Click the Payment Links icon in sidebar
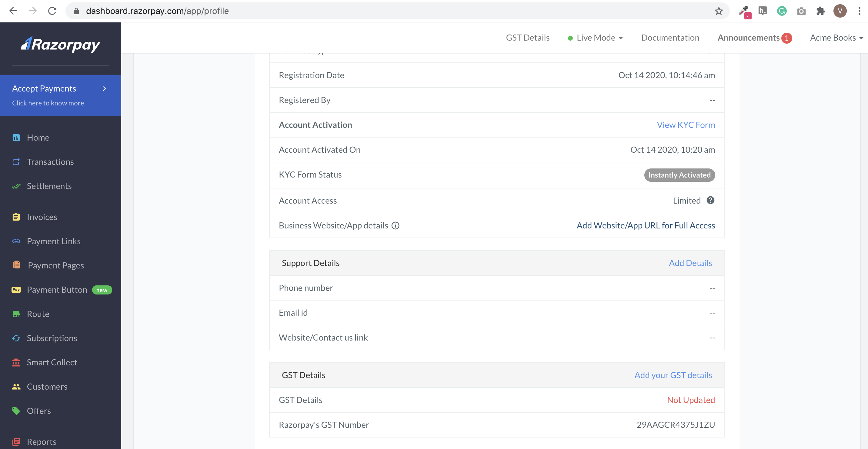The width and height of the screenshot is (868, 449). click(16, 241)
